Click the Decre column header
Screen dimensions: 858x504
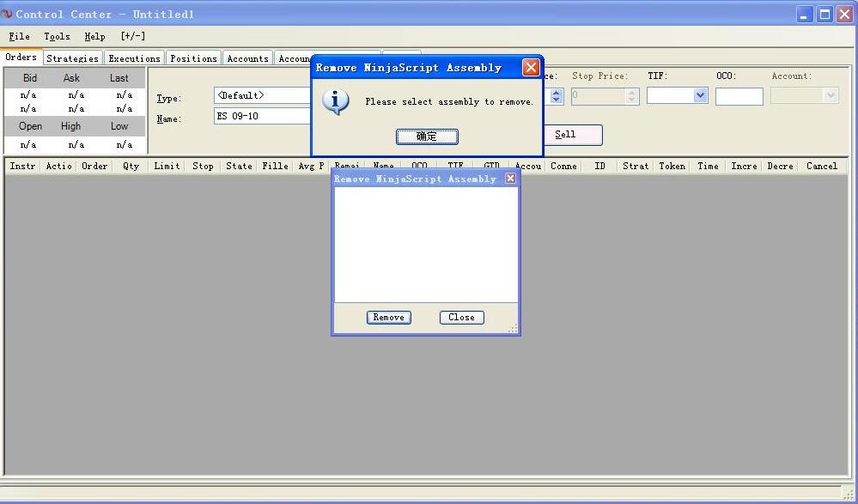point(780,166)
